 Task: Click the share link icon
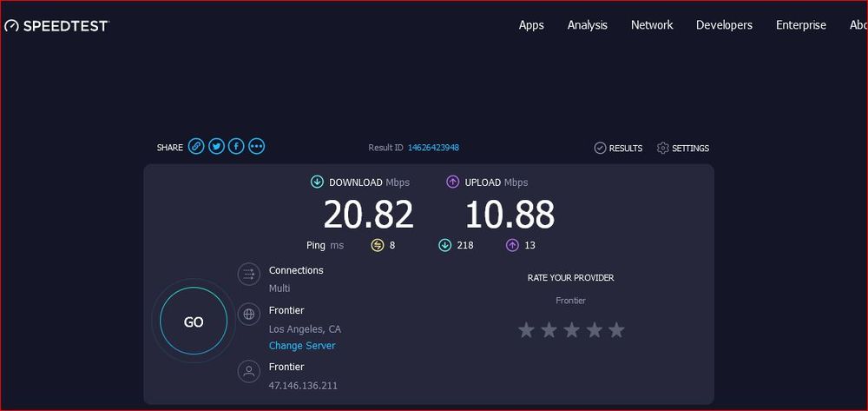[196, 147]
